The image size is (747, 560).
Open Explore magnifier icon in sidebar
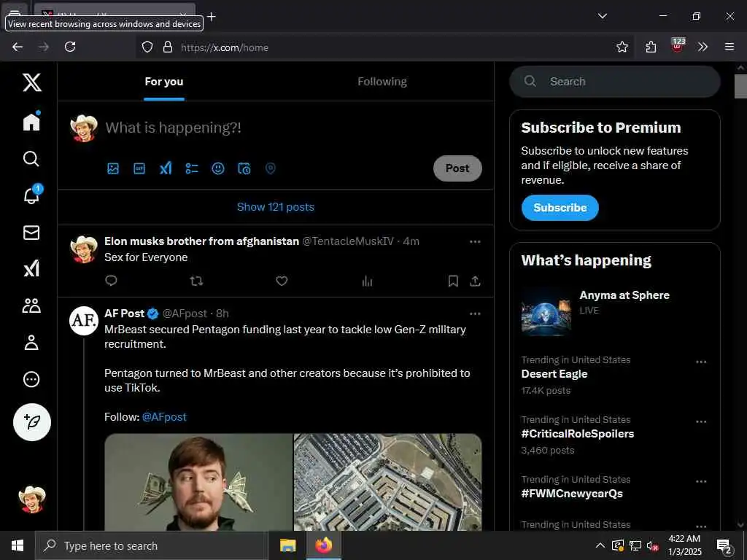31,158
